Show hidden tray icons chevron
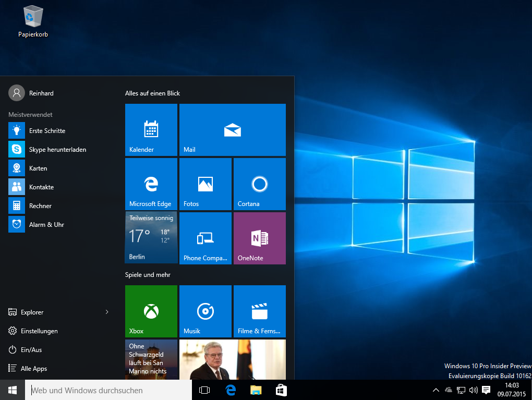532x400 pixels. point(436,390)
